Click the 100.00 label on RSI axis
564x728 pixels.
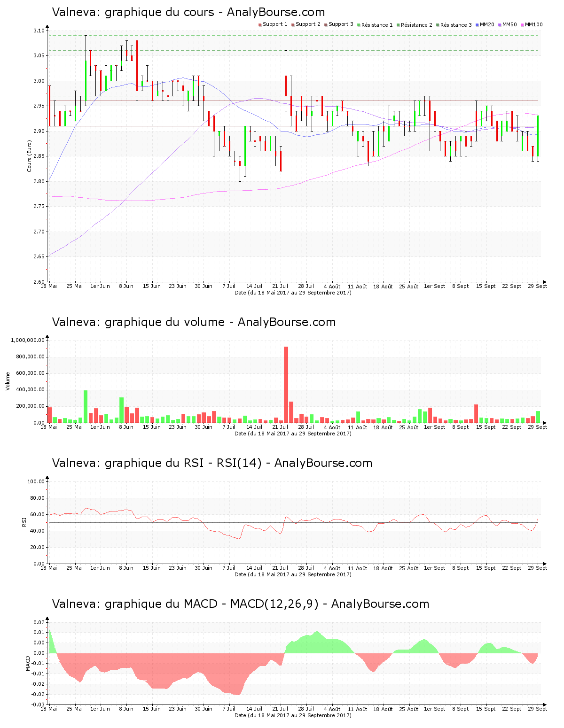tap(36, 481)
